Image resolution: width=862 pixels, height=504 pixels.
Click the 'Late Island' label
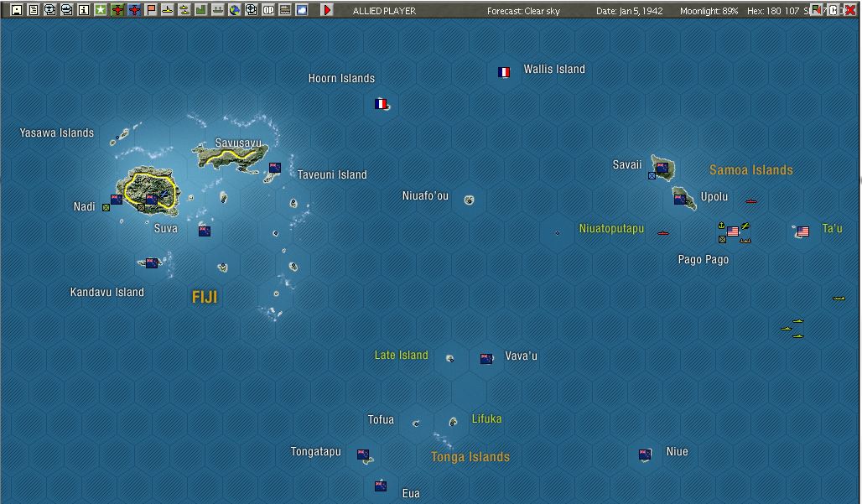402,355
